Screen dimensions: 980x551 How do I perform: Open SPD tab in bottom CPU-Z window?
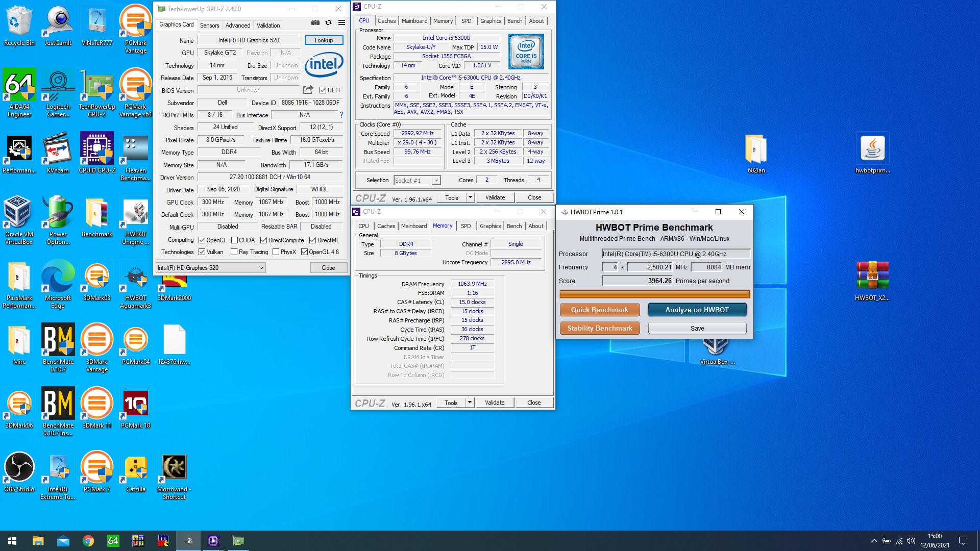point(466,226)
